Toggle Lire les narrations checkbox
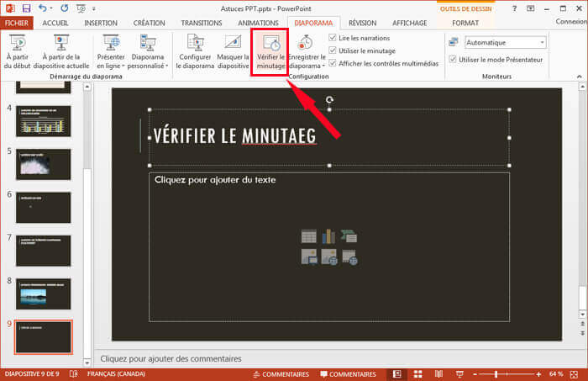 pos(333,39)
